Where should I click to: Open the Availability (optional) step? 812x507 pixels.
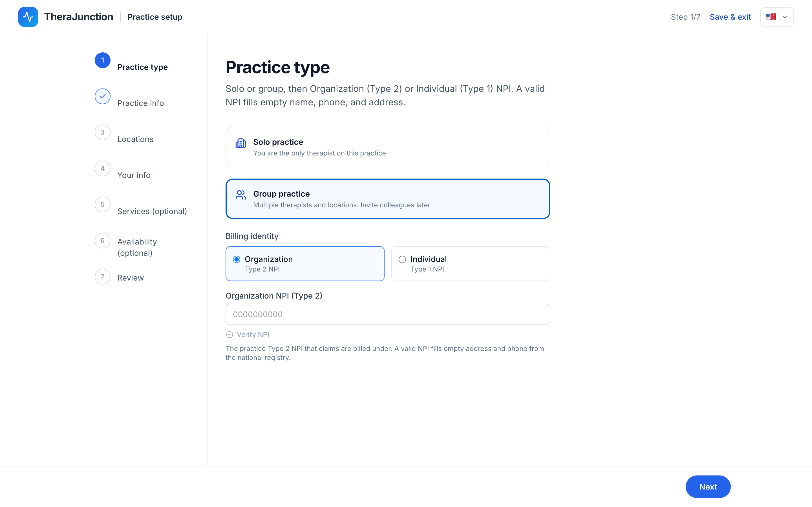[x=137, y=247]
